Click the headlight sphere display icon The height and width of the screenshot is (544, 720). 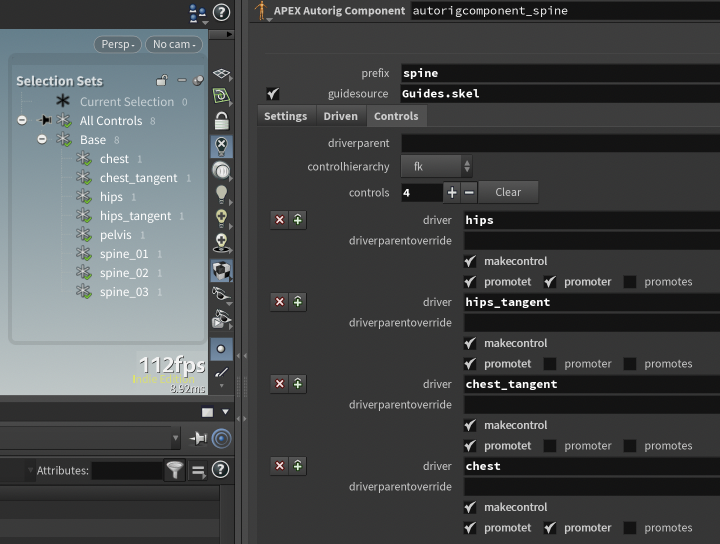(x=221, y=170)
